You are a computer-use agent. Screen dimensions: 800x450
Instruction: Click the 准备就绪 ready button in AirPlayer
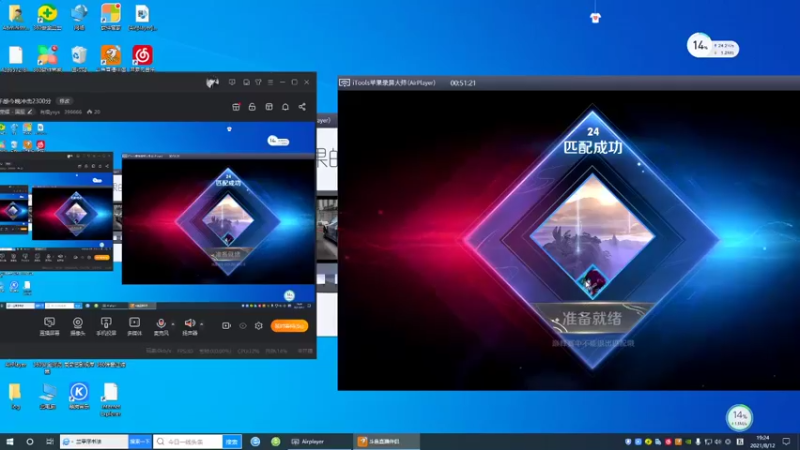[592, 319]
